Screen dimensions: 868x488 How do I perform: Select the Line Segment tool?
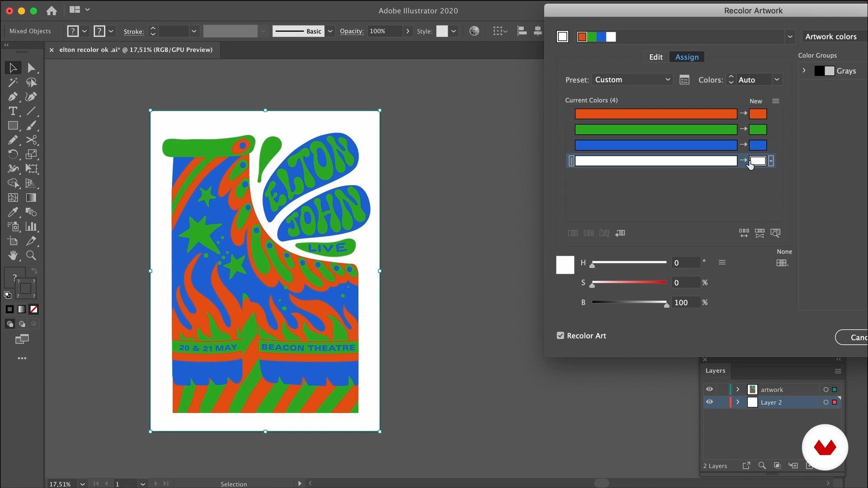pos(31,111)
